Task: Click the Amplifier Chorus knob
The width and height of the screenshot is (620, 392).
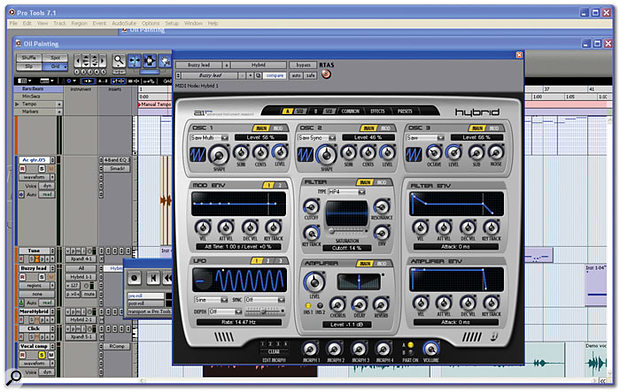Action: pyautogui.click(x=337, y=305)
